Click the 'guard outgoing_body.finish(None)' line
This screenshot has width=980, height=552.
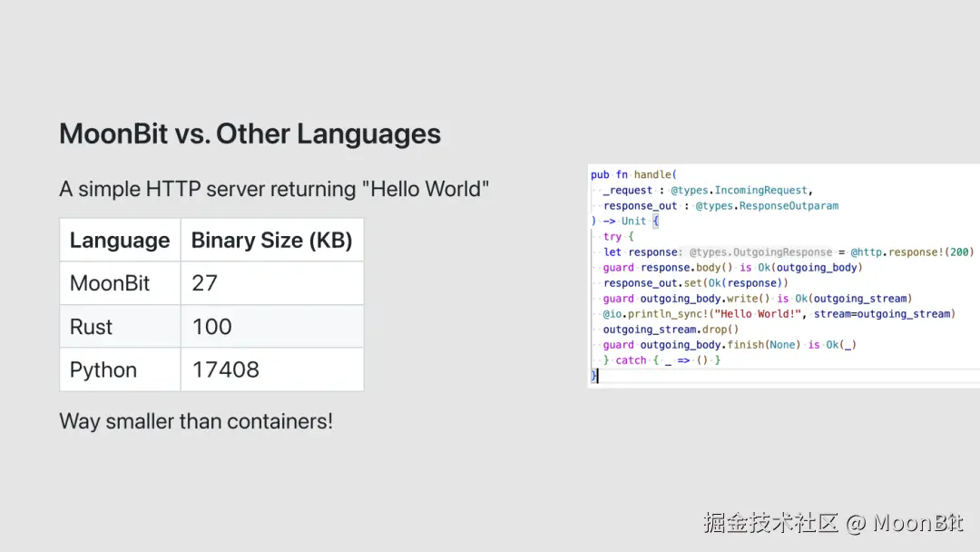pyautogui.click(x=730, y=345)
